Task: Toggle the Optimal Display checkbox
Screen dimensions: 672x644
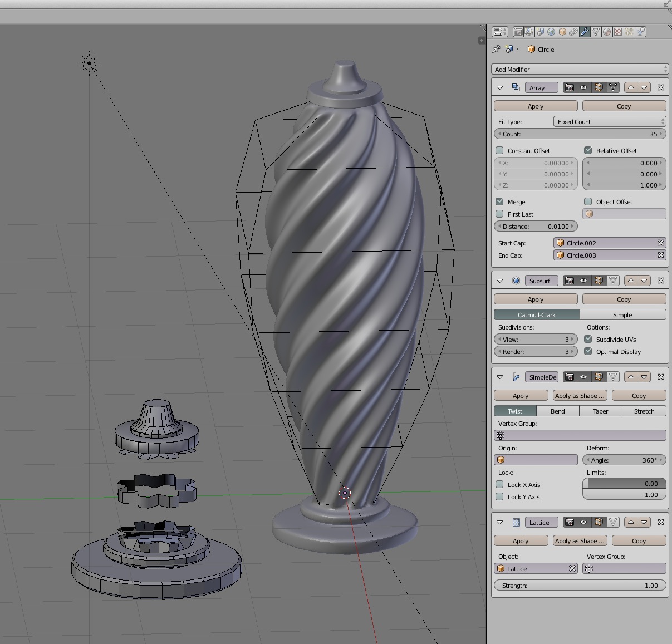Action: pyautogui.click(x=588, y=351)
